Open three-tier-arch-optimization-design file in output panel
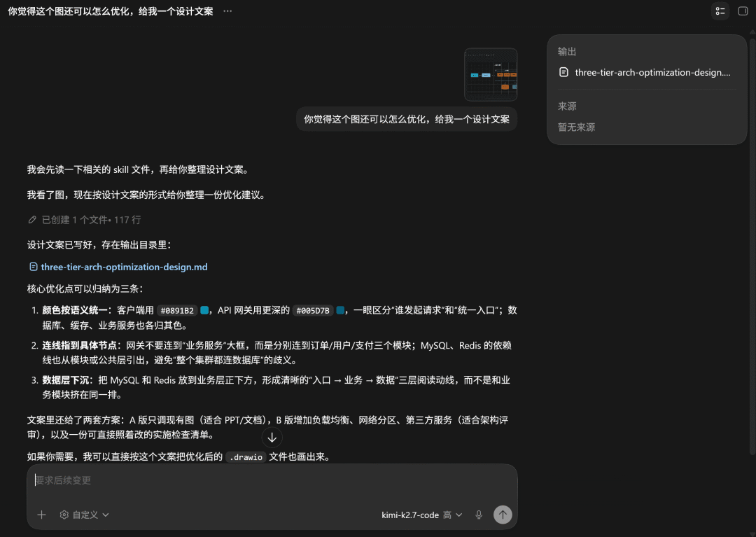This screenshot has height=537, width=756. (647, 72)
